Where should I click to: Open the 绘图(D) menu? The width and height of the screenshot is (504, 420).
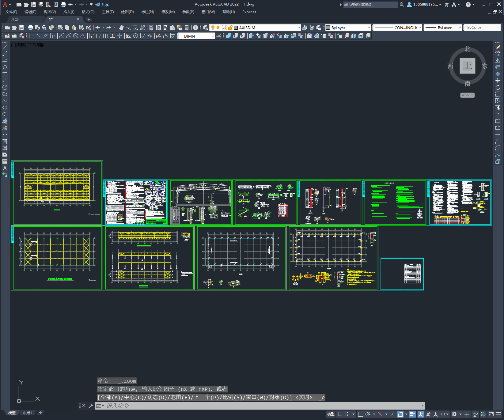127,12
